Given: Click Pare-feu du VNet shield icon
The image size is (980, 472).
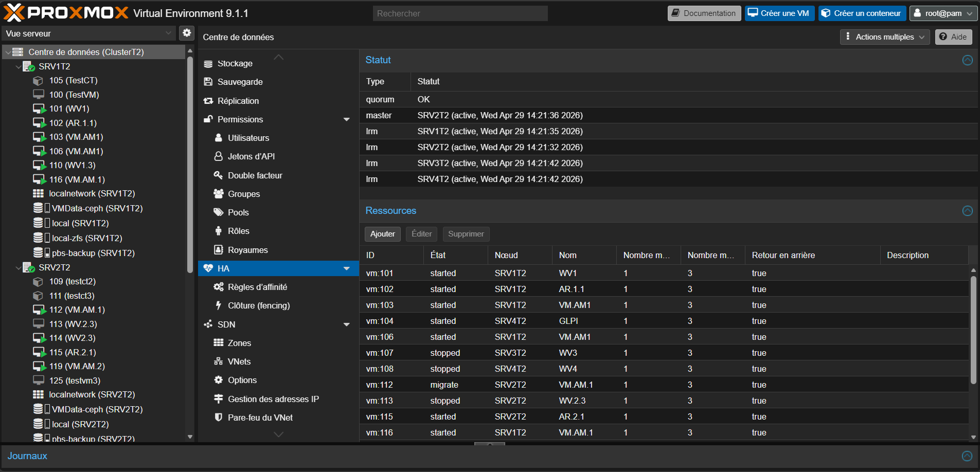Looking at the screenshot, I should pyautogui.click(x=219, y=417).
